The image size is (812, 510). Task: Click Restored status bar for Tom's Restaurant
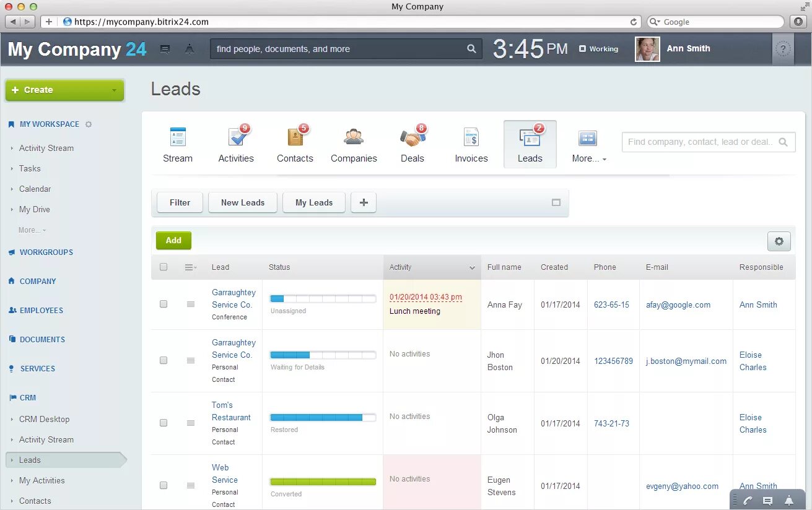pos(323,418)
